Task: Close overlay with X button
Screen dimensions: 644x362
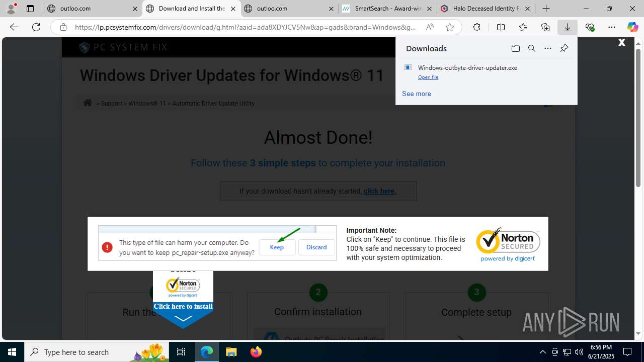Action: point(622,43)
